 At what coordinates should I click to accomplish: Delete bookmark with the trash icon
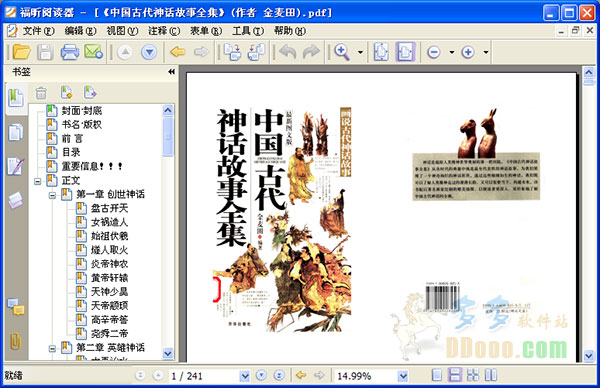click(x=41, y=93)
